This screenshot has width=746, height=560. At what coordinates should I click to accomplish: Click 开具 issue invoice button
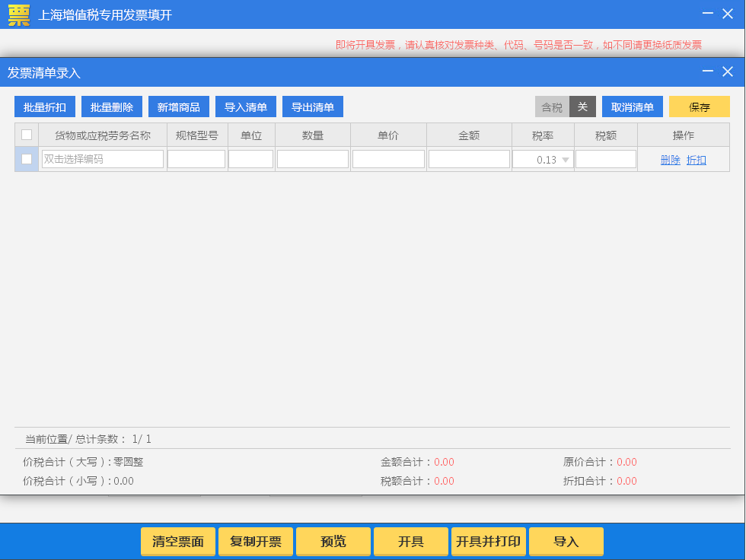(410, 542)
